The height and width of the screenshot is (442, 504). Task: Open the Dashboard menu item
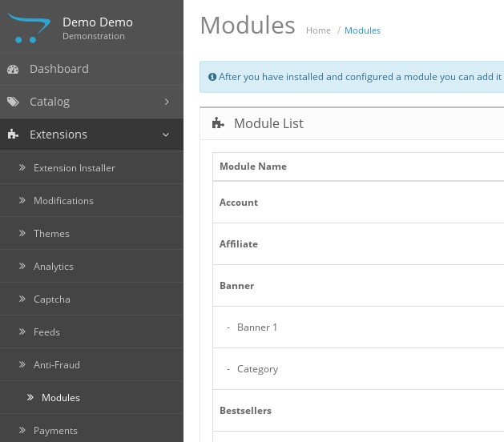[91, 69]
